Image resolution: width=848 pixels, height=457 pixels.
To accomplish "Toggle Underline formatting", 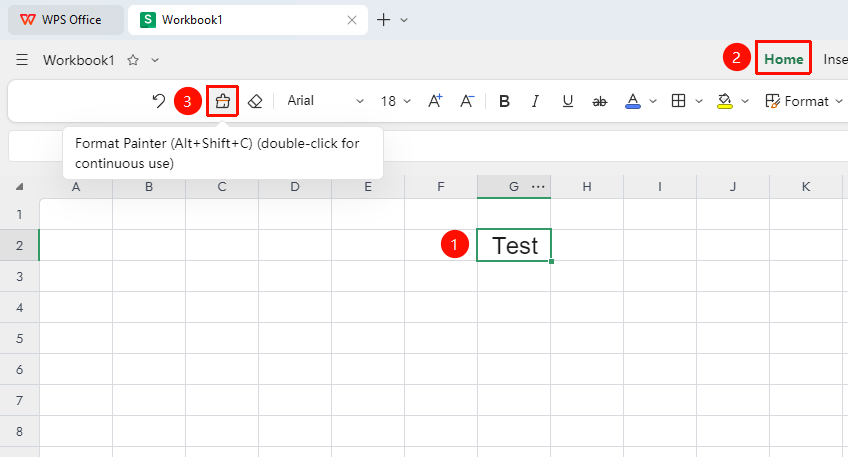I will 567,101.
